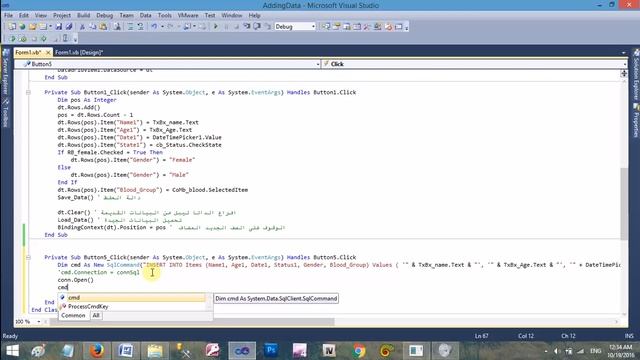
Task: Open the Window menu
Action: 232,15
